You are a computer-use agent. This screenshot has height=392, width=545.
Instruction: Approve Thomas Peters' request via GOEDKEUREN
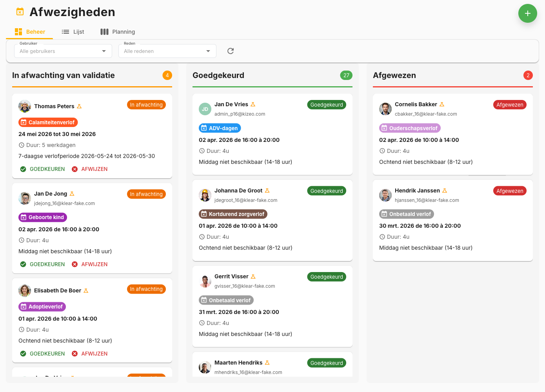coord(47,169)
